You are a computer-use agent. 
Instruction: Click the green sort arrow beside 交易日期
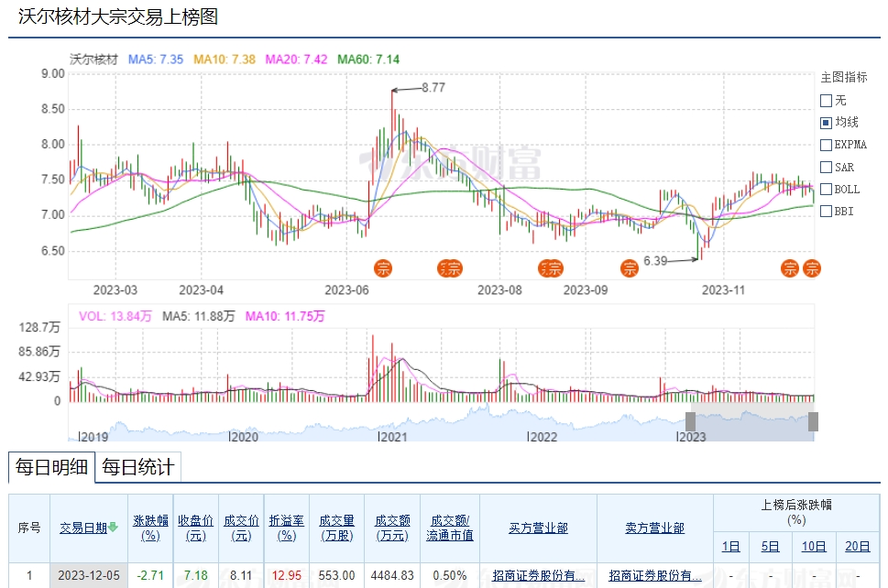(114, 528)
